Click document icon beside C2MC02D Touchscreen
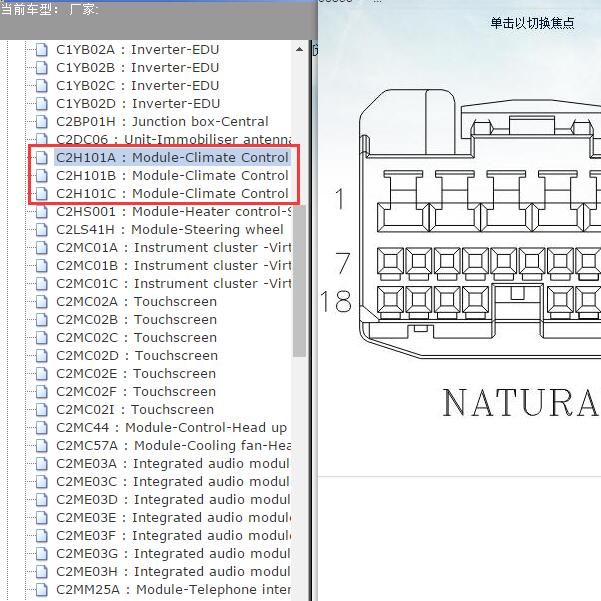601x601 pixels. 41,356
